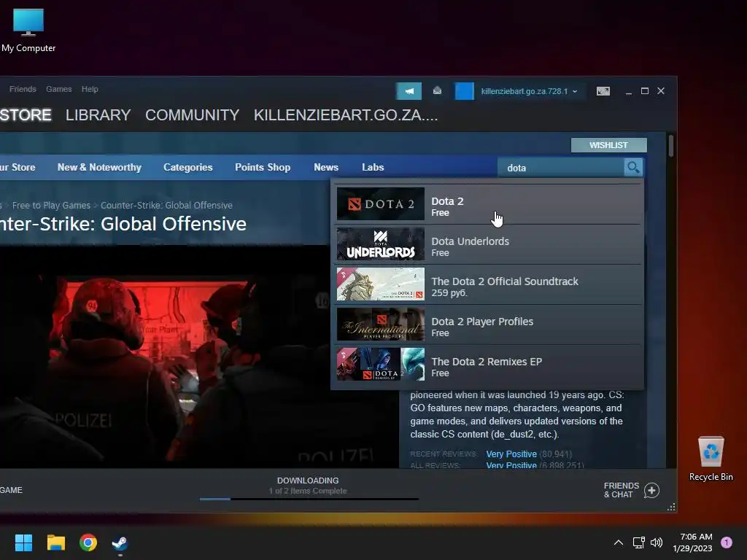747x560 pixels.
Task: Click the store page vertical scrollbar
Action: click(671, 146)
